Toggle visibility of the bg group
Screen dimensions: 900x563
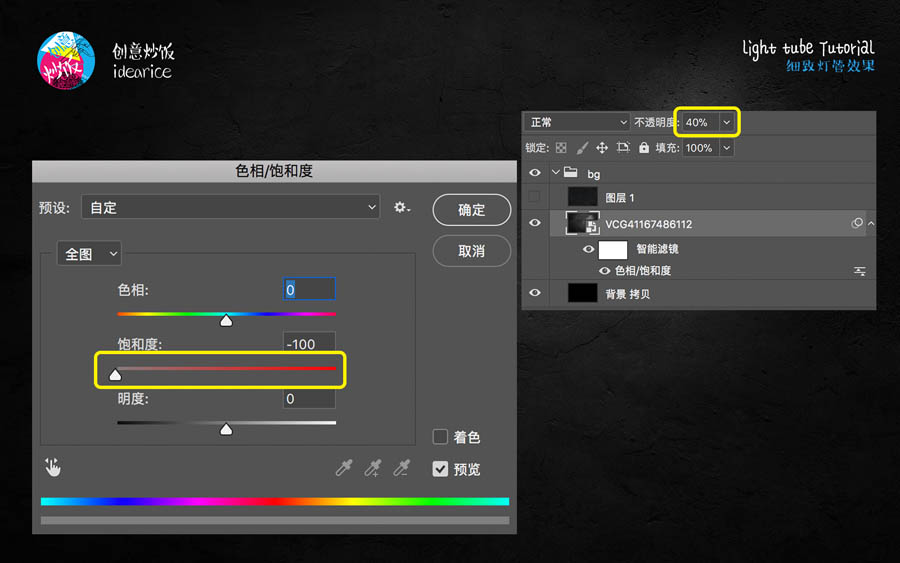[534, 173]
